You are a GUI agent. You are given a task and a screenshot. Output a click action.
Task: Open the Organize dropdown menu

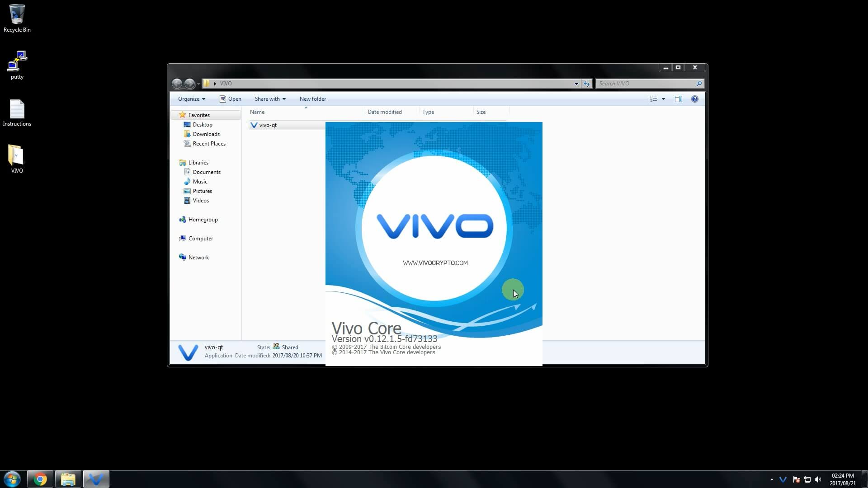191,99
